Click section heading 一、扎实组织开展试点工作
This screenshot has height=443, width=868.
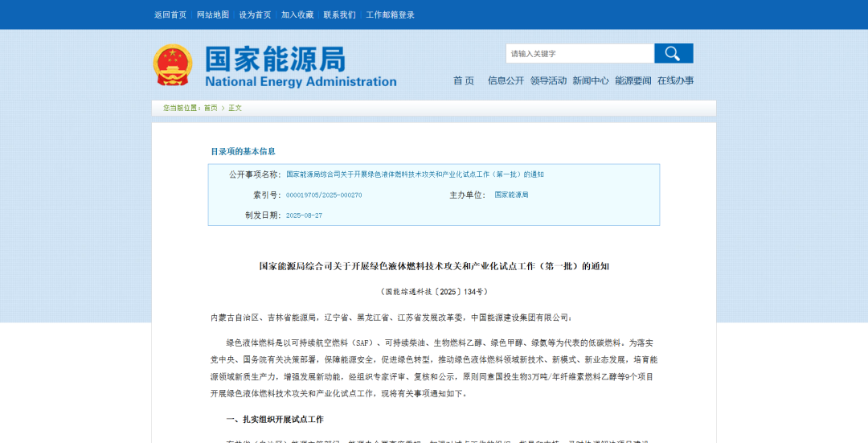[x=275, y=419]
